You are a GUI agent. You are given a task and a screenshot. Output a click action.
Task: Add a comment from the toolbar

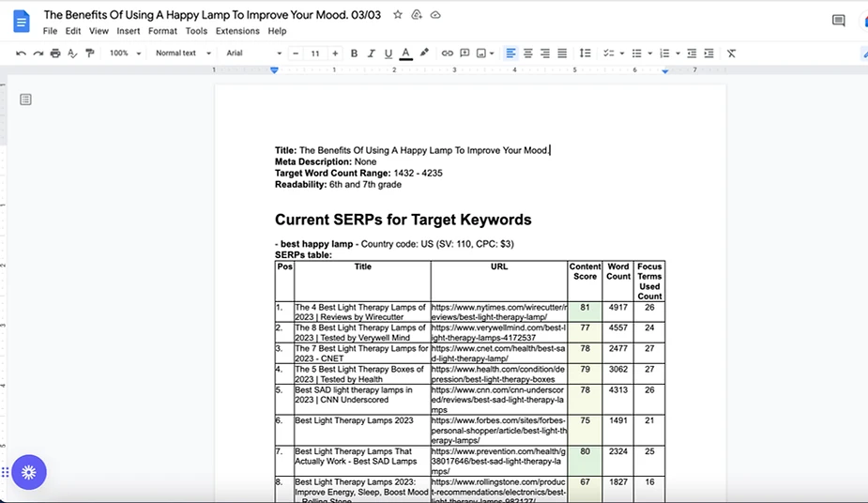pos(465,53)
